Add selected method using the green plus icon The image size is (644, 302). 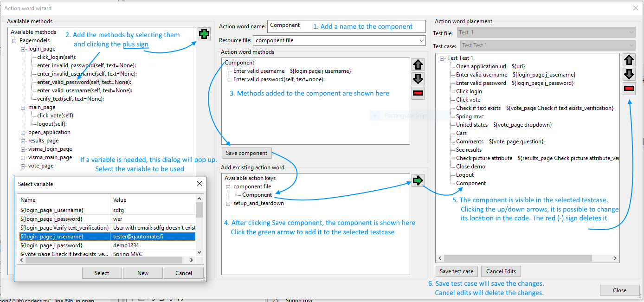[x=204, y=34]
